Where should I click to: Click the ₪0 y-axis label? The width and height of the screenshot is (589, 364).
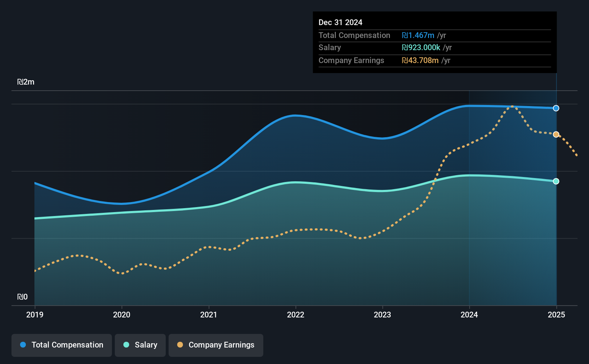22,297
